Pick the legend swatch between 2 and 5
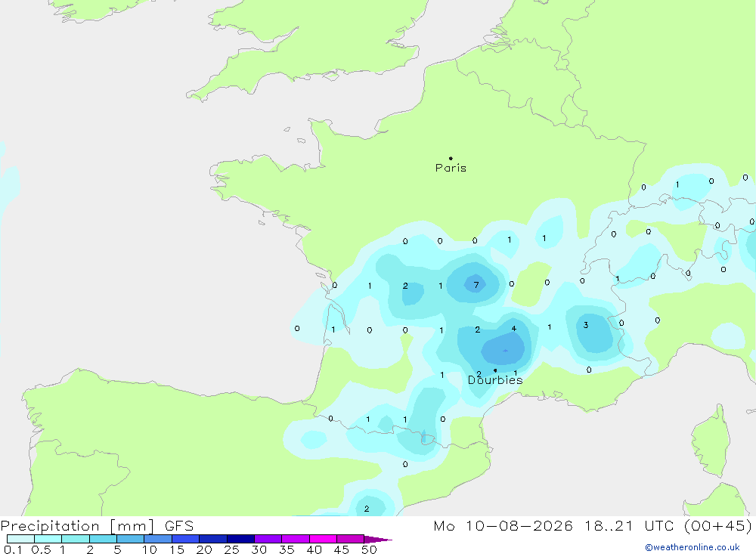 coord(103,539)
